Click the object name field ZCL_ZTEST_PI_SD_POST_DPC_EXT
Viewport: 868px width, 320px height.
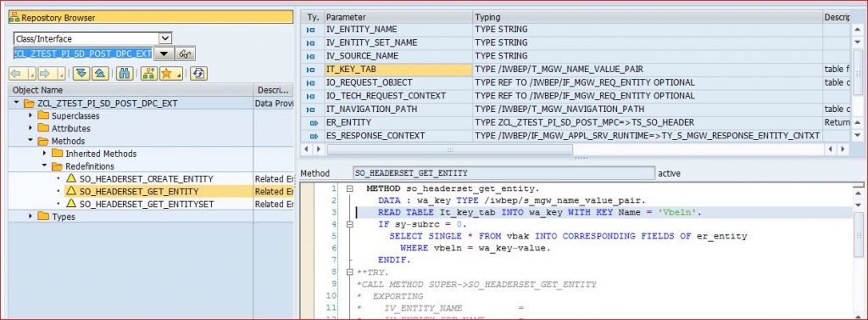click(82, 53)
